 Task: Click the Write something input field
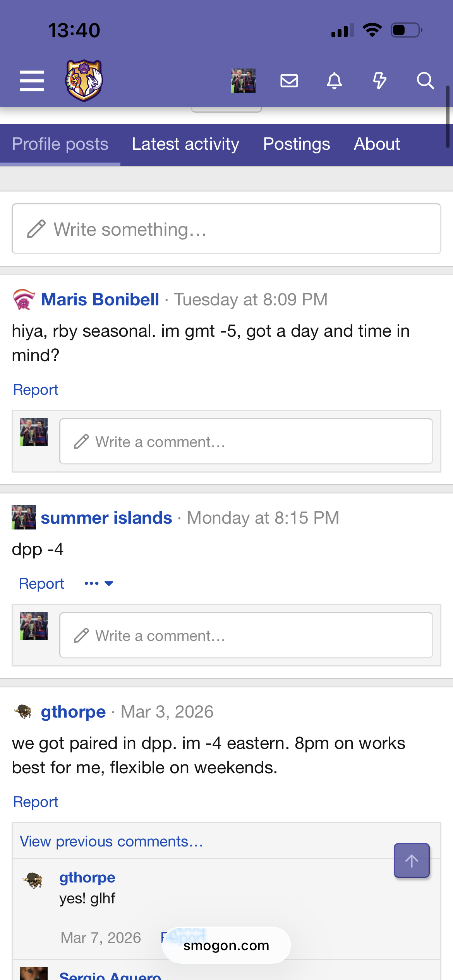tap(226, 229)
